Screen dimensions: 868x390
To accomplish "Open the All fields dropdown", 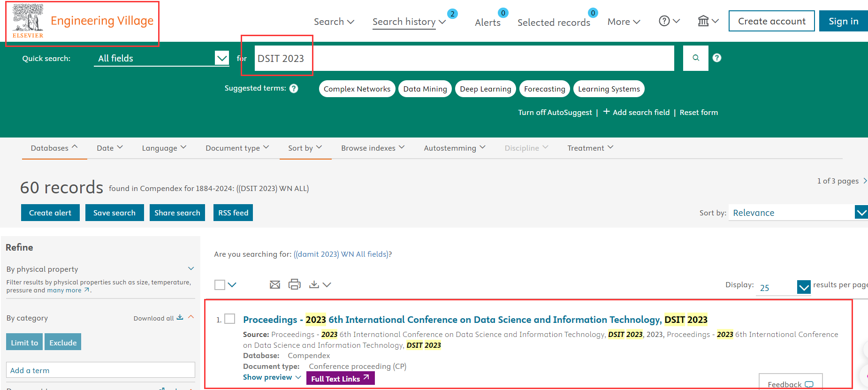I will pos(161,58).
